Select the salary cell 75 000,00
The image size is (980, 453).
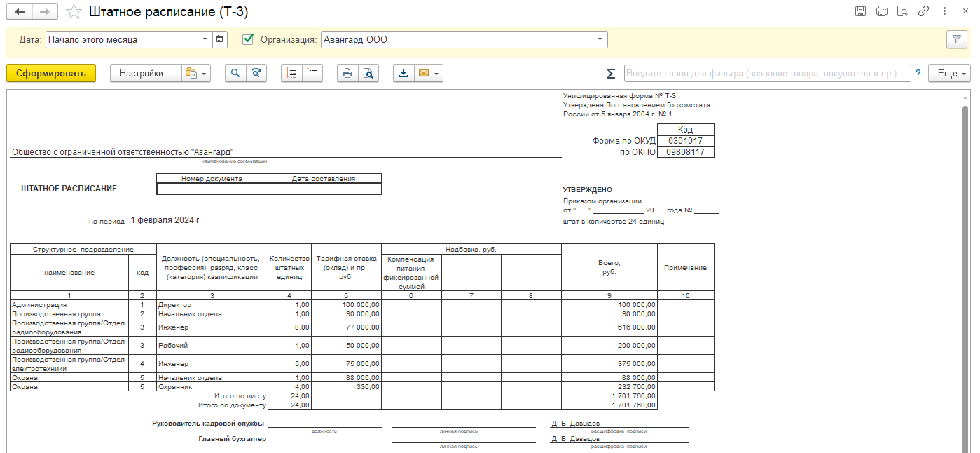(347, 364)
